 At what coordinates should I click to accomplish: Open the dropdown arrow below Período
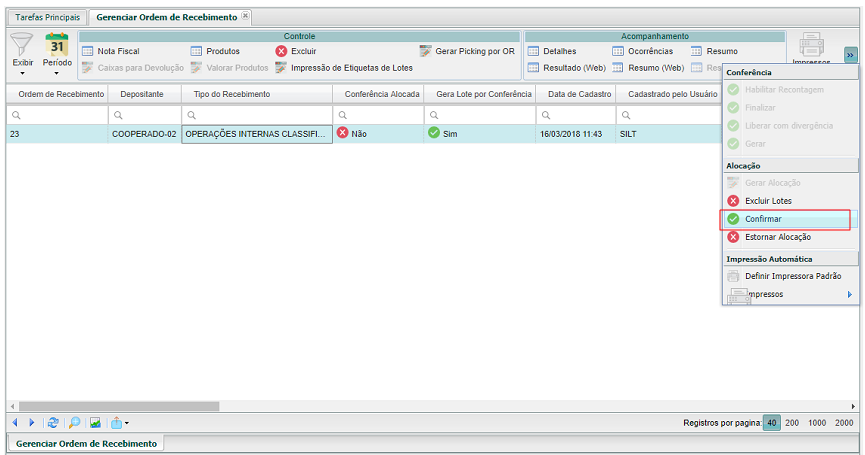tap(56, 73)
